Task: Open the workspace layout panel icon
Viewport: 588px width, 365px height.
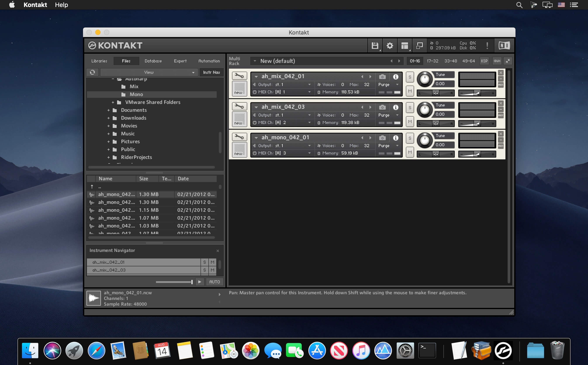Action: click(405, 45)
